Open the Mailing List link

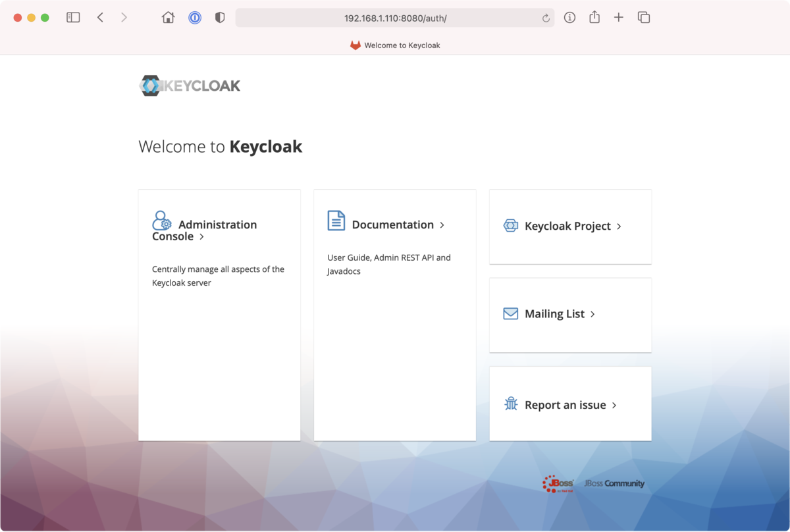pos(554,314)
